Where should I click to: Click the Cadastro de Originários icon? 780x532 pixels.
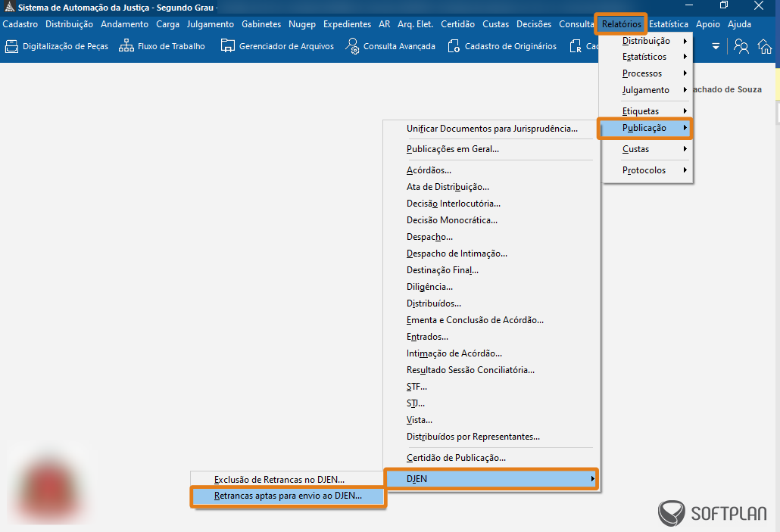click(454, 46)
